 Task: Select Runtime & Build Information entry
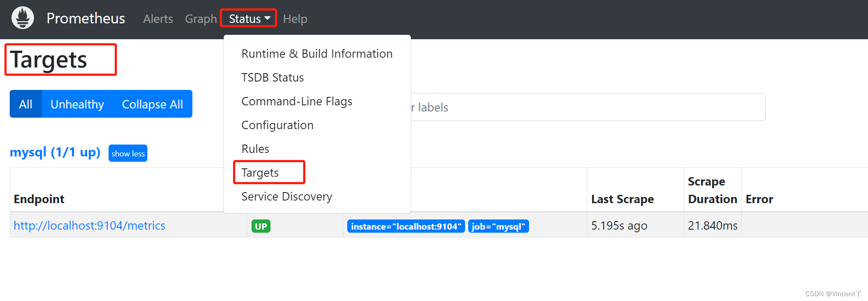click(317, 54)
